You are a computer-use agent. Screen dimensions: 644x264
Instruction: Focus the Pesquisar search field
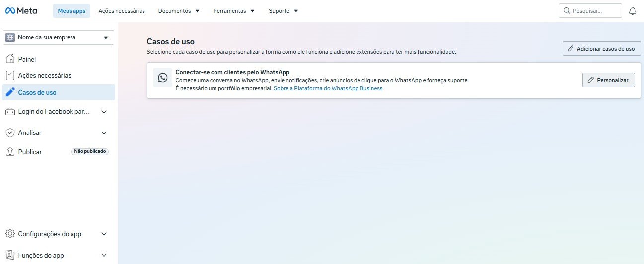pos(590,11)
